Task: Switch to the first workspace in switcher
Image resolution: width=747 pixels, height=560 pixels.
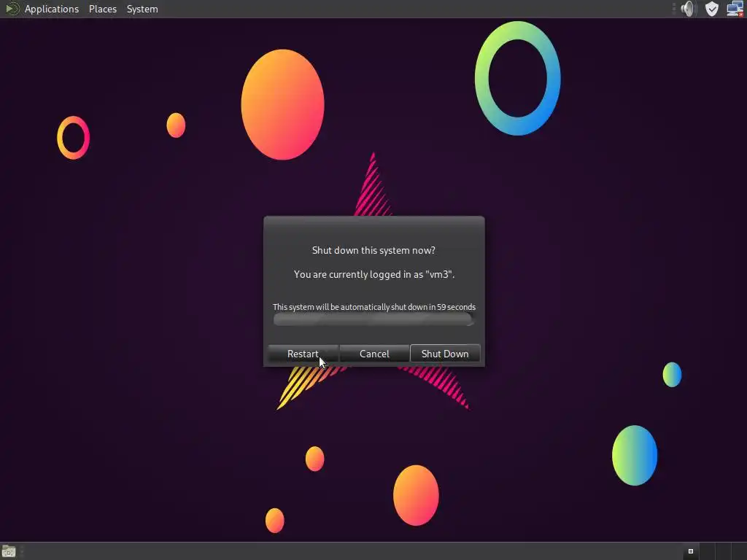Action: click(x=691, y=551)
